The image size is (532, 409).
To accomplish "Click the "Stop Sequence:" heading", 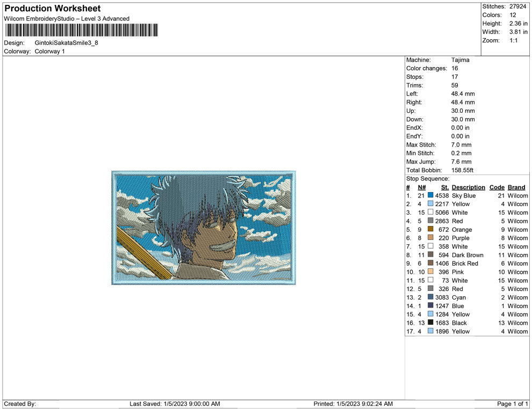I will (x=428, y=179).
